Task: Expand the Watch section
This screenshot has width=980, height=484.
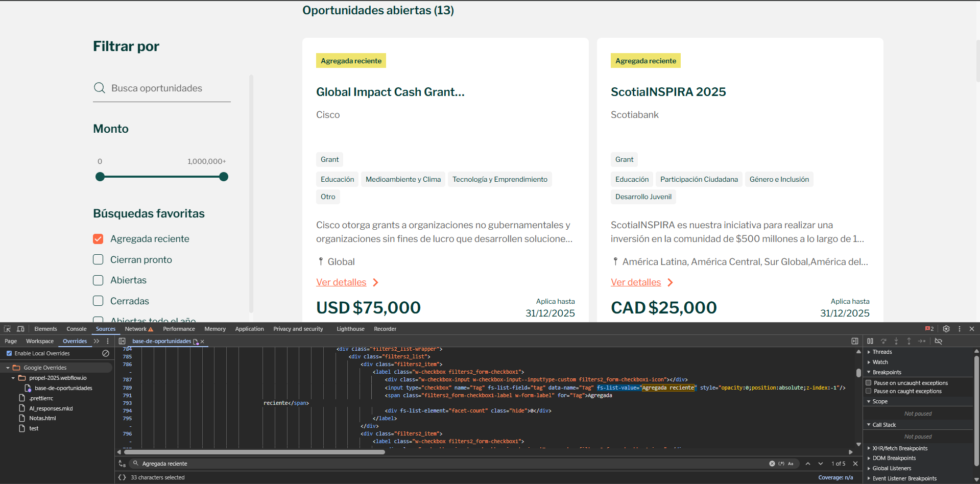Action: tap(869, 362)
